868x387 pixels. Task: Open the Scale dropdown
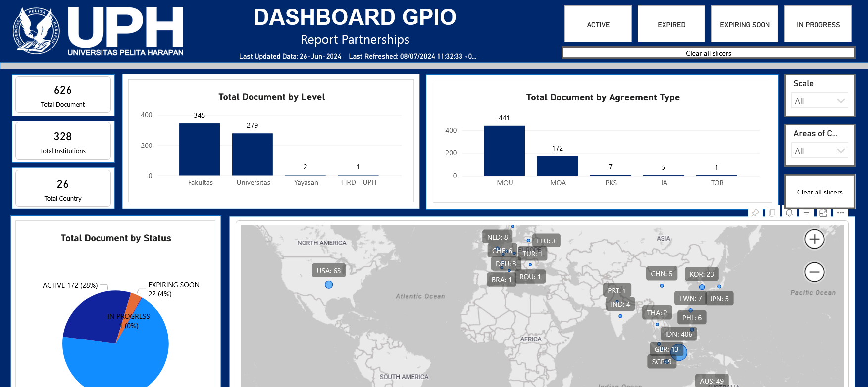tap(820, 101)
